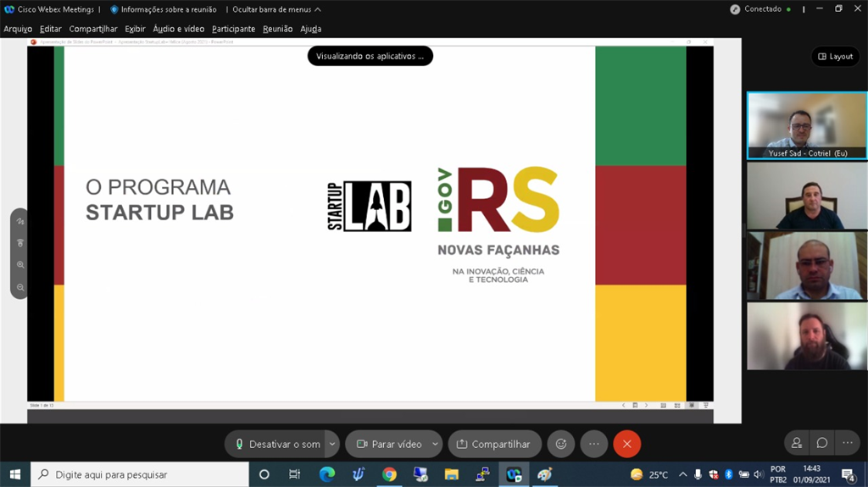Open Participante menu

click(x=234, y=29)
